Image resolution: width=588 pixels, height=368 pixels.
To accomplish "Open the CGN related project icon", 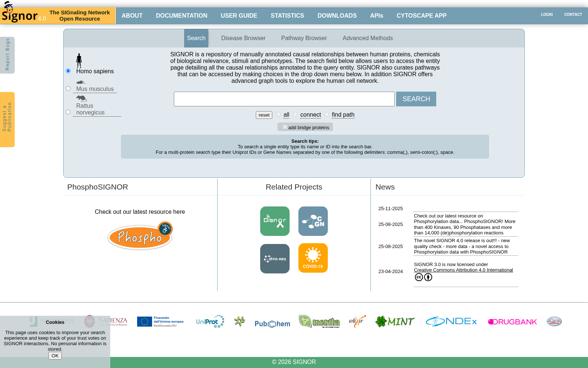I will (x=313, y=221).
